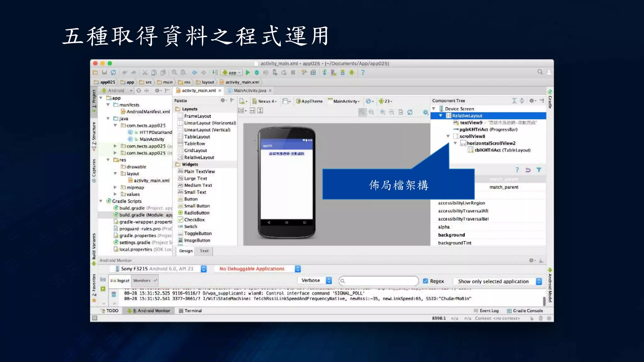This screenshot has width=644, height=362.
Task: Click the zoom in icon above the design preview
Action: 382,112
